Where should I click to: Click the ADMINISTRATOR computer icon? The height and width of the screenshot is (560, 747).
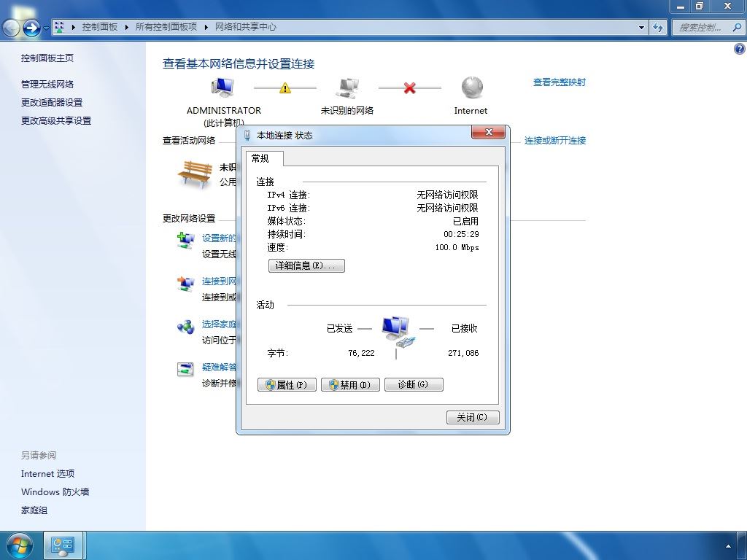222,87
